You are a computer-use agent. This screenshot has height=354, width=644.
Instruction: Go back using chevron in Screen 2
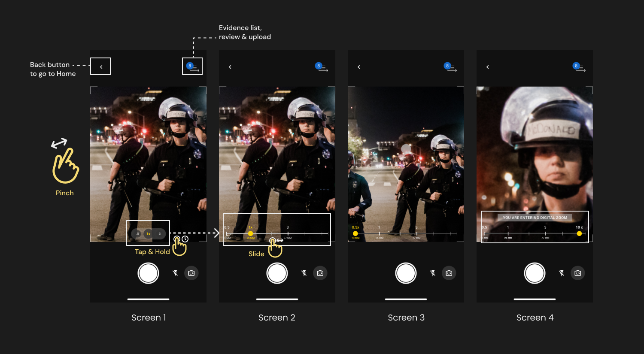pos(230,67)
